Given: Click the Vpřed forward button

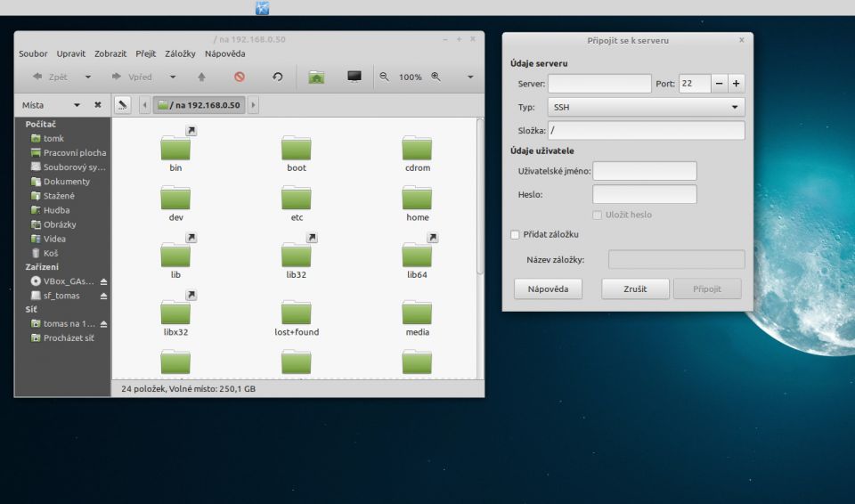Looking at the screenshot, I should coord(132,77).
